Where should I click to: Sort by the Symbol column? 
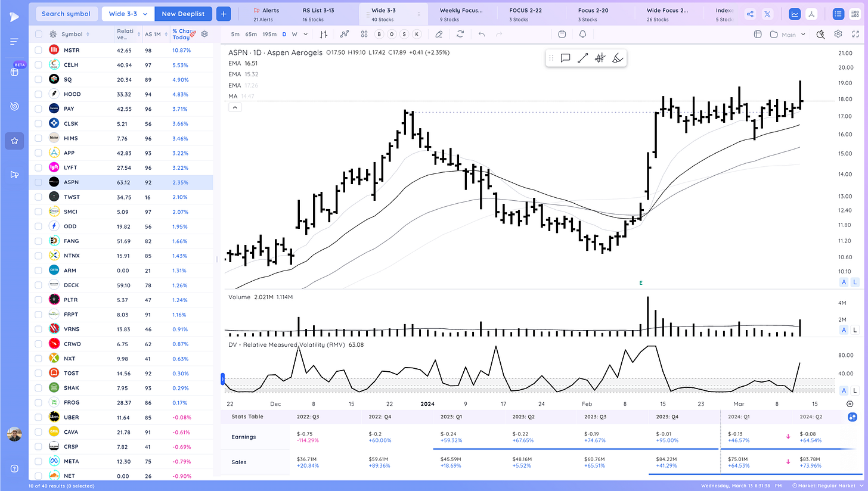coord(75,35)
